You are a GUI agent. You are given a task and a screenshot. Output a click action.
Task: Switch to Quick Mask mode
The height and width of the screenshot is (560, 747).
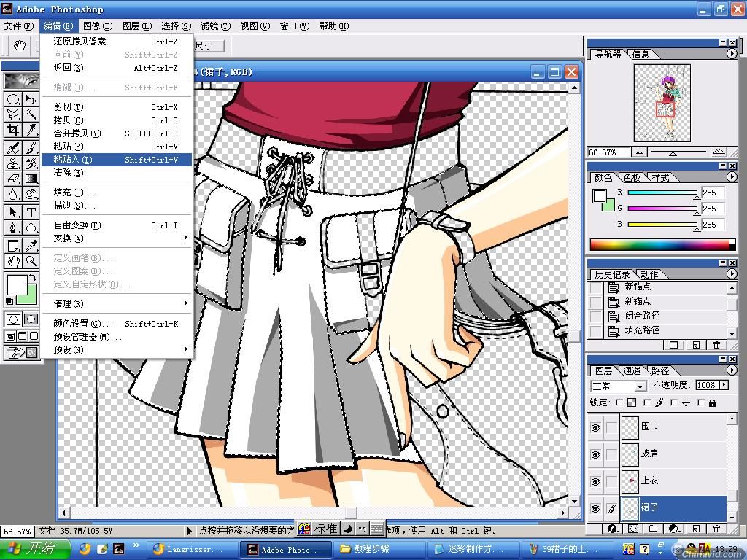pos(31,319)
